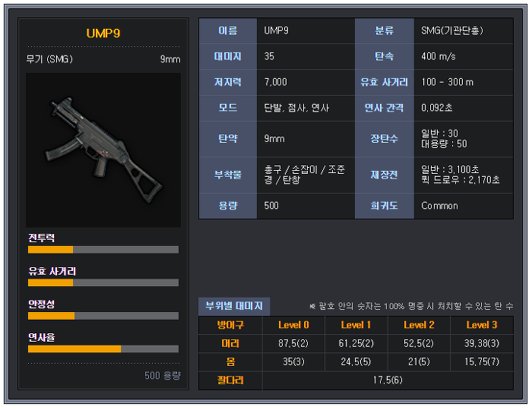Select the 몸 damage row label
The width and height of the screenshot is (532, 410).
coord(230,362)
